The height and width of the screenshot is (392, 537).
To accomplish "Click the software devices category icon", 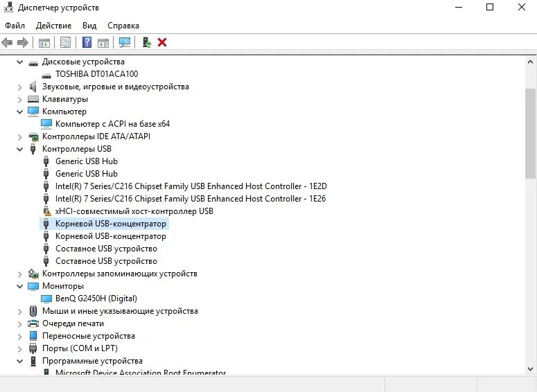I will pyautogui.click(x=33, y=361).
